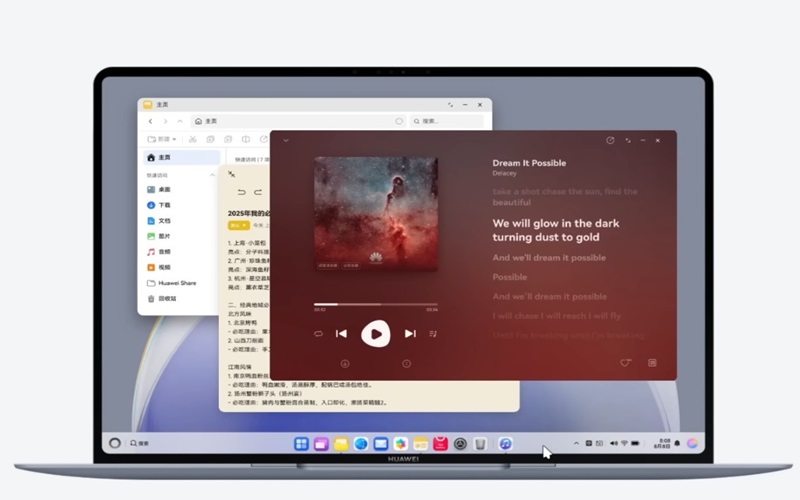Click the collapse arrows icon in notes window

point(231,174)
